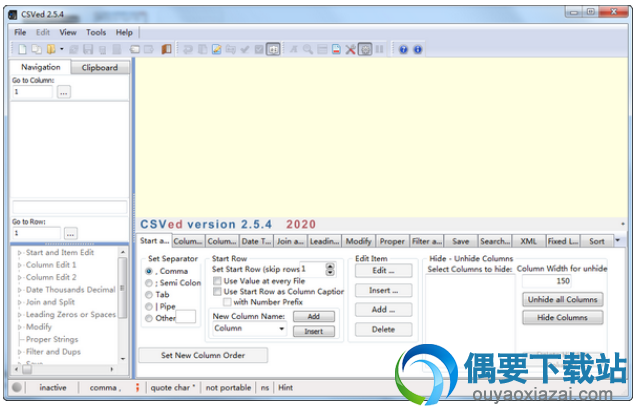Expand the Column Edit 2 tree node
The width and height of the screenshot is (638, 406).
coord(19,278)
